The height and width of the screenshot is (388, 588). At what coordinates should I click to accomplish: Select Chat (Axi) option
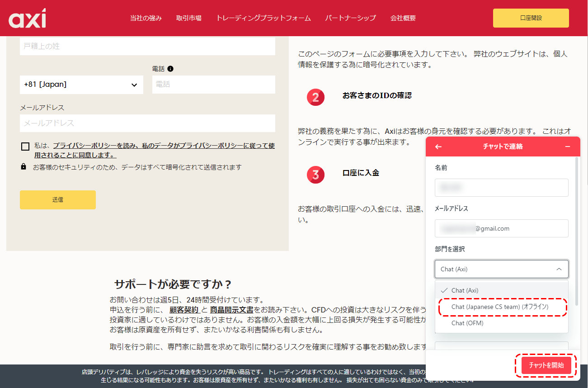tap(502, 290)
